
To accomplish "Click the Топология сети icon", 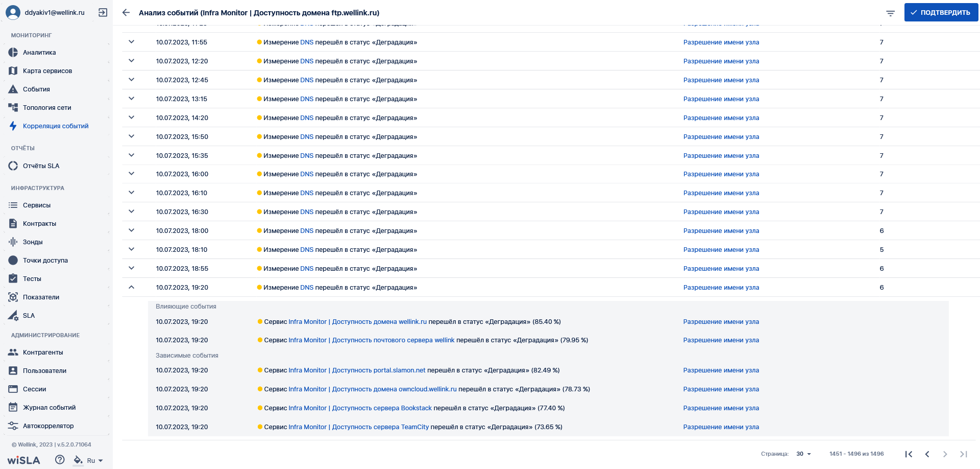I will point(13,108).
